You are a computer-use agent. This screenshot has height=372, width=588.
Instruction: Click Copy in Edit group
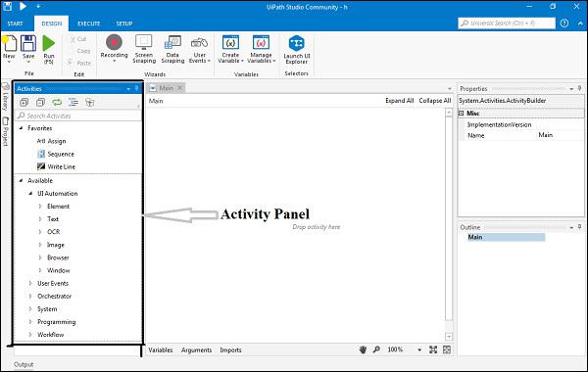(83, 51)
